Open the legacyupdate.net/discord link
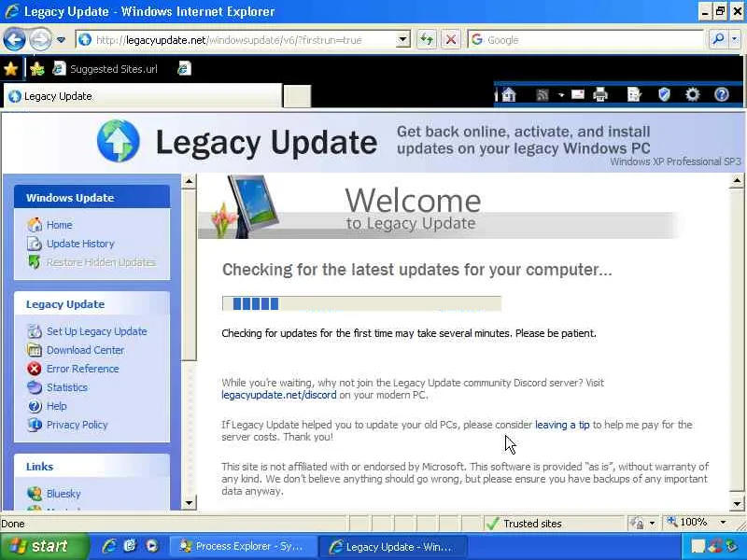 pyautogui.click(x=278, y=395)
